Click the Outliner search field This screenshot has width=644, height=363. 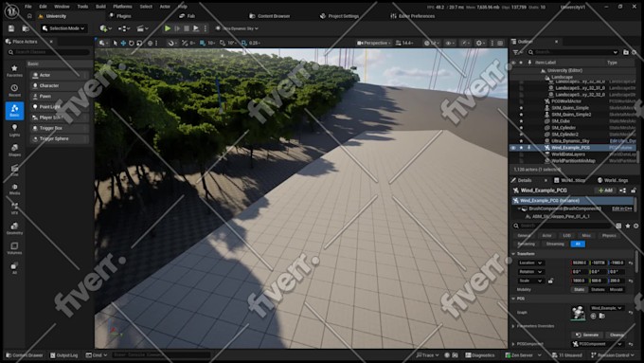click(573, 52)
